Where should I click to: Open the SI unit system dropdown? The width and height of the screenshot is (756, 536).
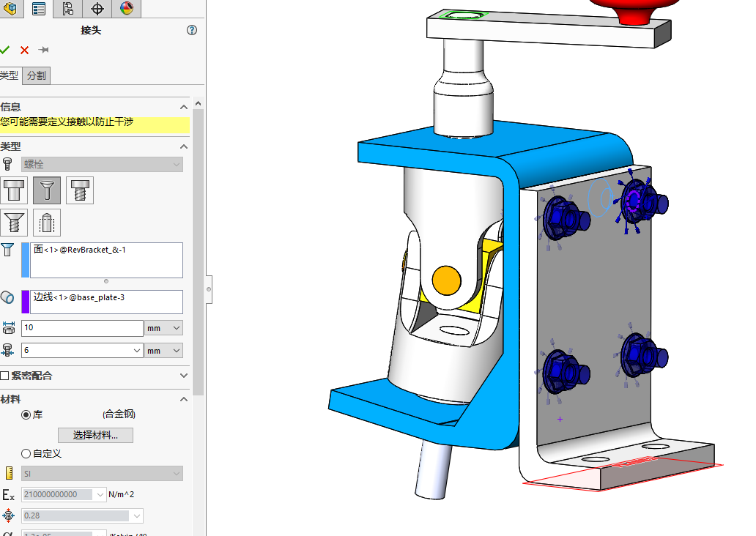click(102, 473)
